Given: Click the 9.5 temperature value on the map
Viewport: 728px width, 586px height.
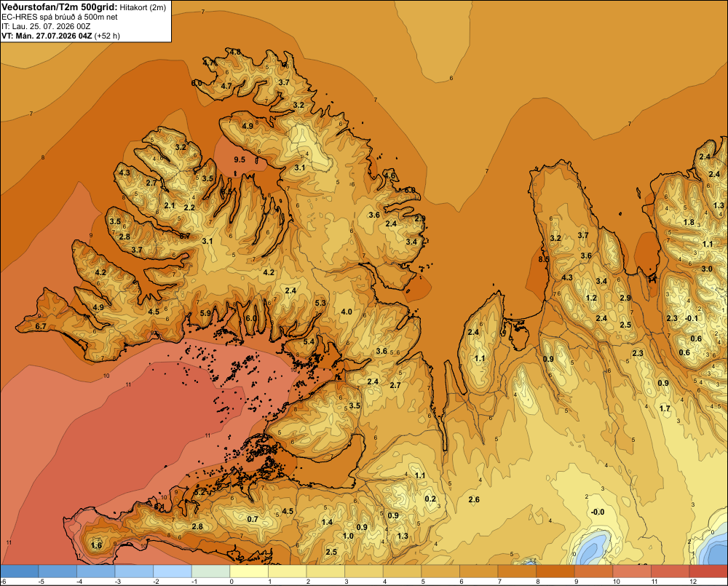Looking at the screenshot, I should point(239,159).
